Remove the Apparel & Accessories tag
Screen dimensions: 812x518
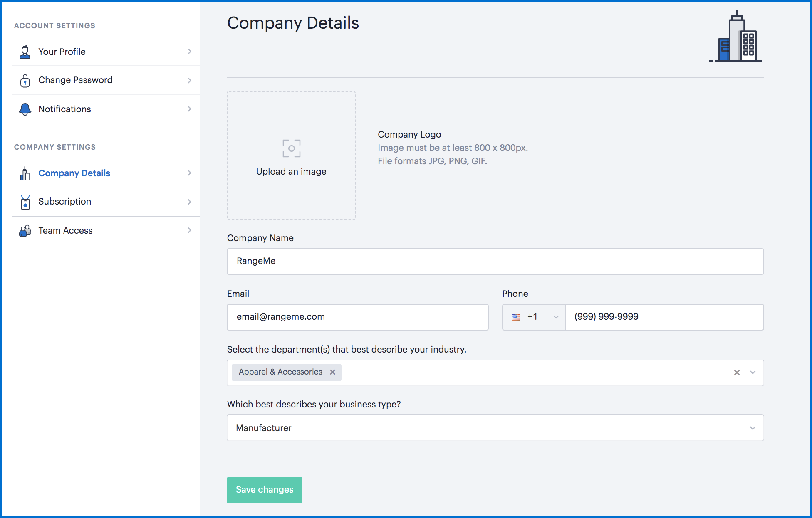pos(332,372)
